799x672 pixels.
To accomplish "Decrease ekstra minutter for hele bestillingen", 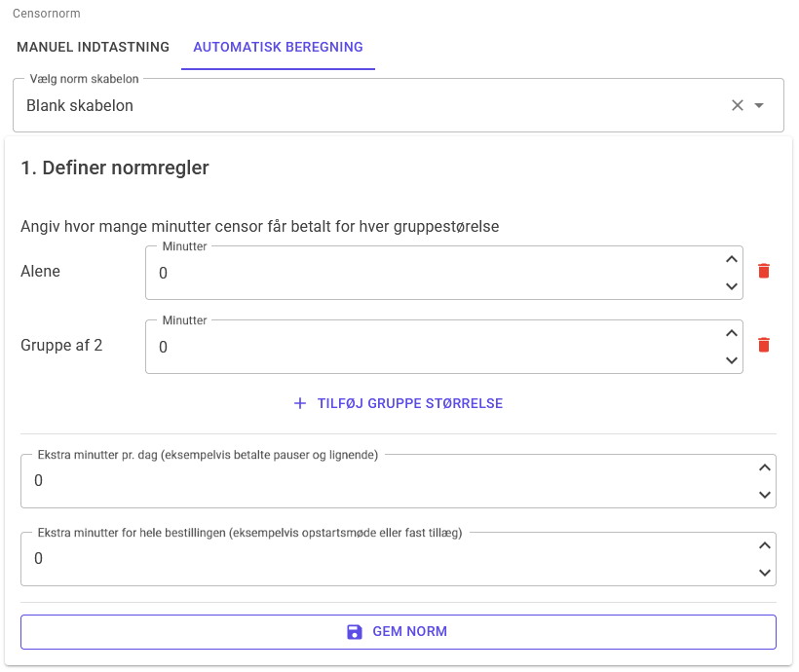I will tap(765, 573).
